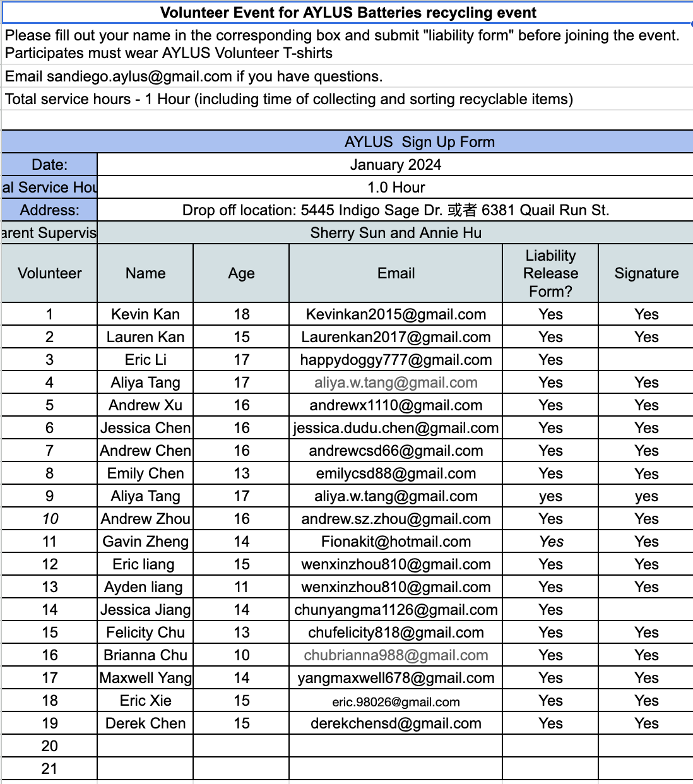Click the 'Brianna Chu' name cell
Screen dimensions: 693x784
point(146,655)
